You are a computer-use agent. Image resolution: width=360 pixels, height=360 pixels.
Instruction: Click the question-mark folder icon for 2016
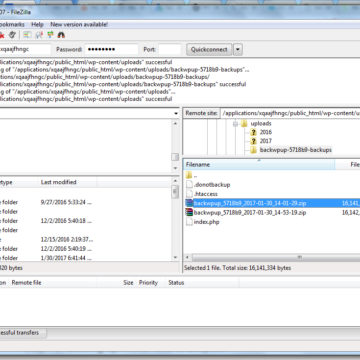click(x=253, y=132)
